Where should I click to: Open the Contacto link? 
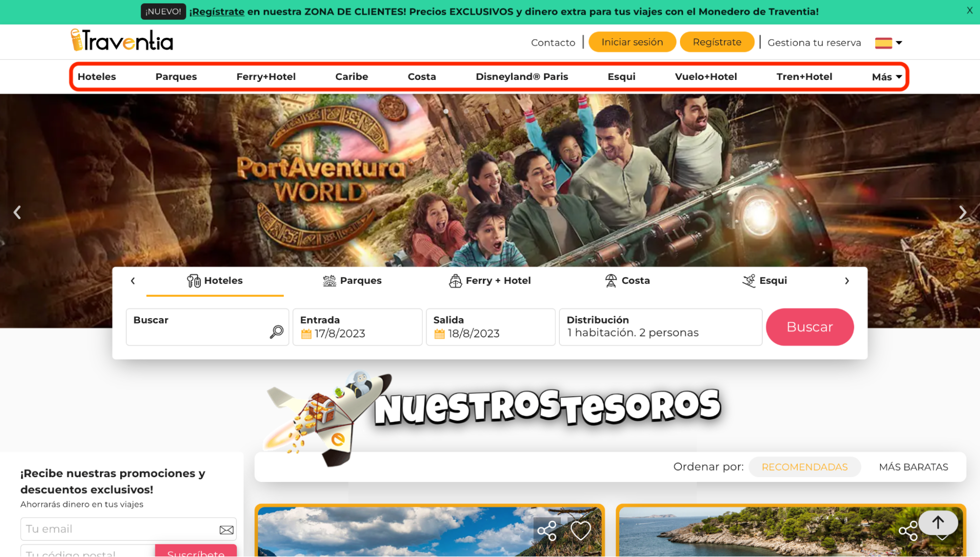coord(553,43)
